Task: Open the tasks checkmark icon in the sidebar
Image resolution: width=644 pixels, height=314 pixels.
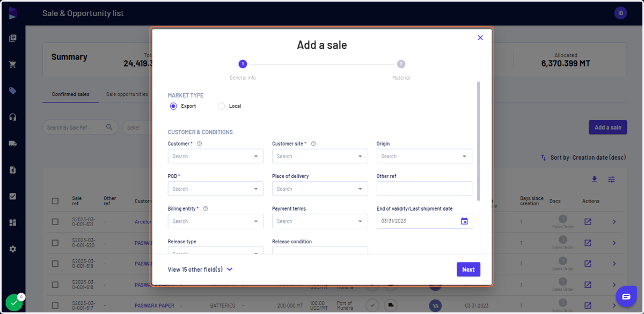Action: click(13, 196)
